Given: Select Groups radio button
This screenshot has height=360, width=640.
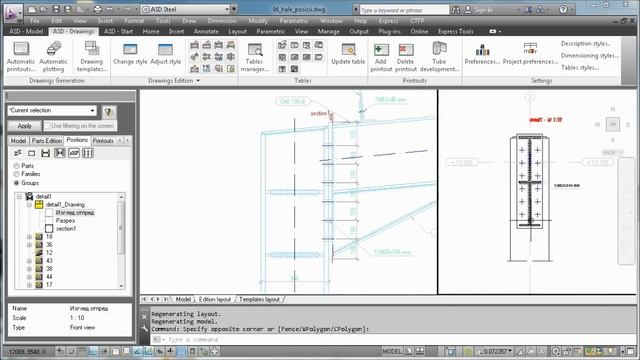Looking at the screenshot, I should click(x=17, y=183).
